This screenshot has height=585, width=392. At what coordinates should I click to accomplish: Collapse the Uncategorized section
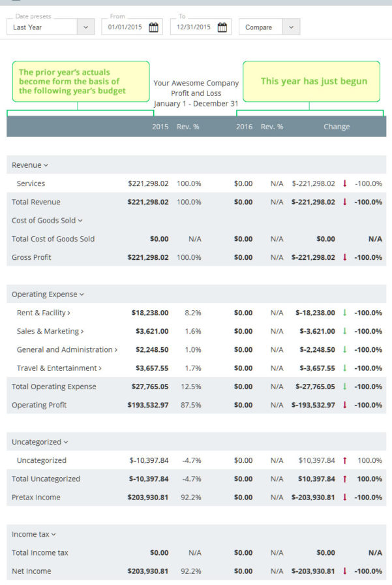(x=67, y=442)
